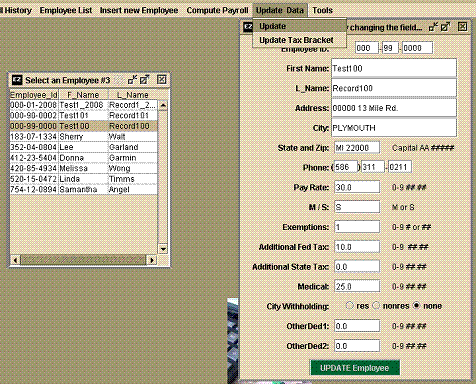Open the History menu
The width and height of the screenshot is (476, 384).
coord(17,10)
